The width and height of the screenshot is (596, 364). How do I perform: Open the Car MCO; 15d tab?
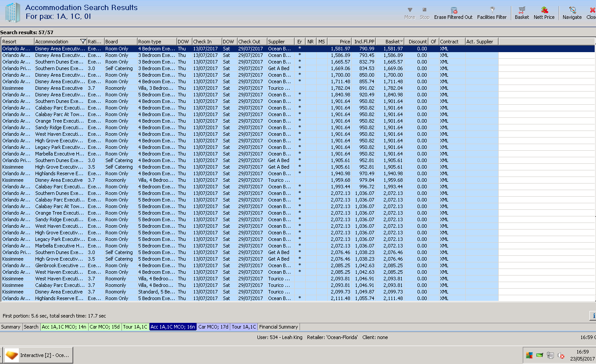[105, 327]
